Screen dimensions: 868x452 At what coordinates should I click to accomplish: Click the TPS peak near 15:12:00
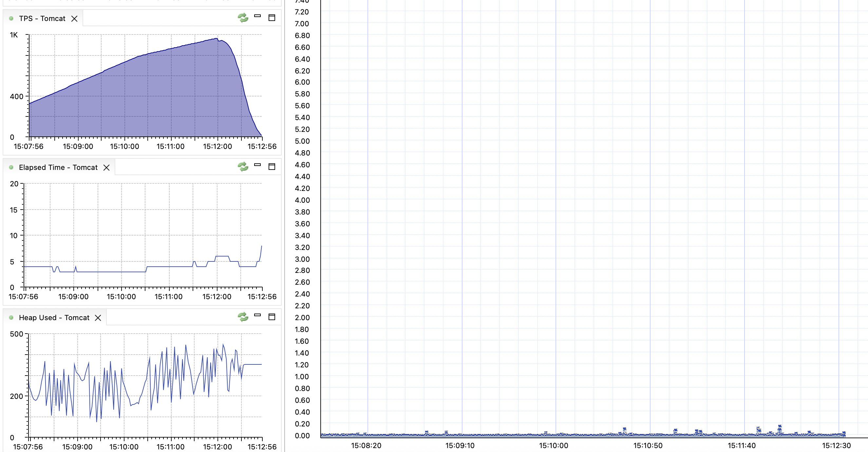point(216,39)
